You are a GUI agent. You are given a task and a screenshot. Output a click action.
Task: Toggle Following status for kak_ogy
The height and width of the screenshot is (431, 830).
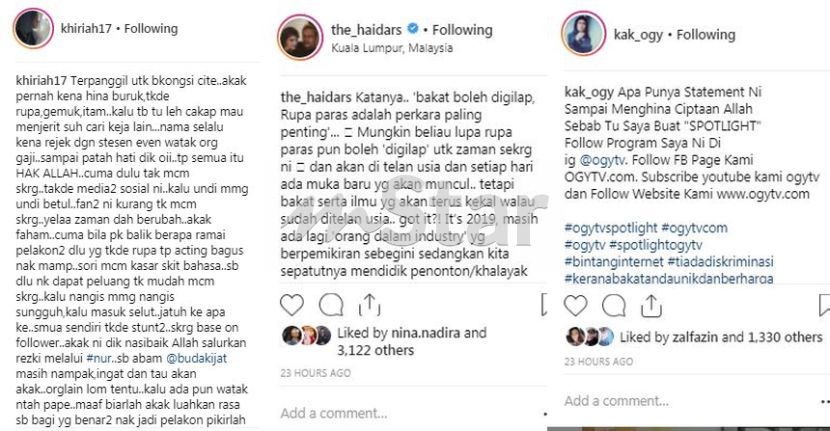tap(706, 35)
